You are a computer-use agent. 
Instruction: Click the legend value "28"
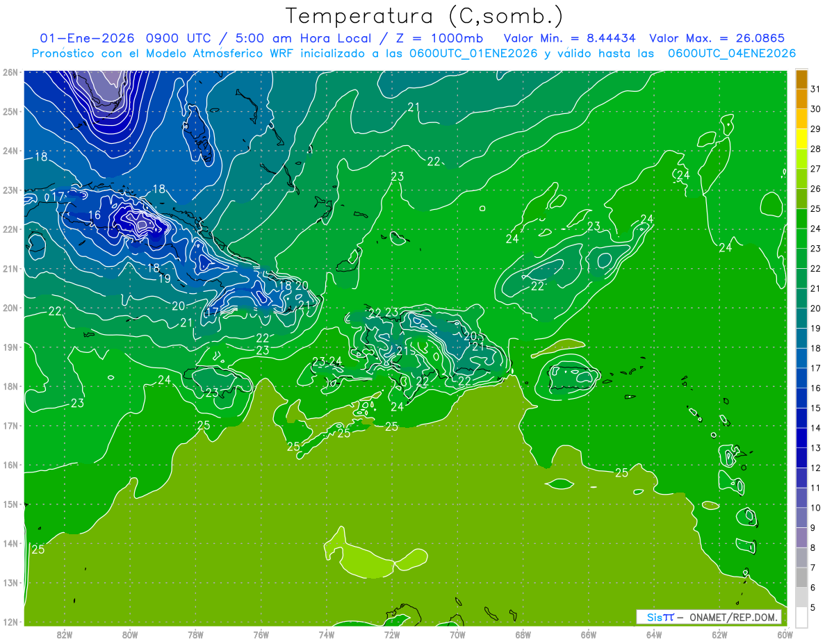coord(815,149)
